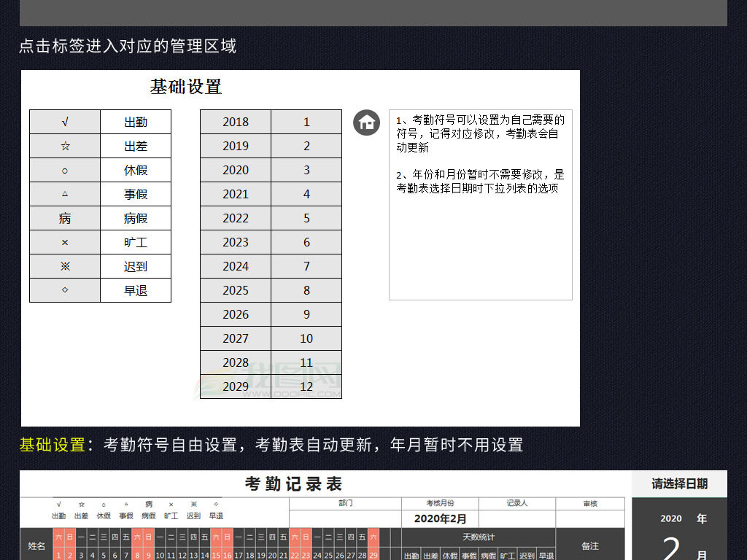Click the 病 sick leave symbol cell
The width and height of the screenshot is (747, 560).
coord(65,218)
